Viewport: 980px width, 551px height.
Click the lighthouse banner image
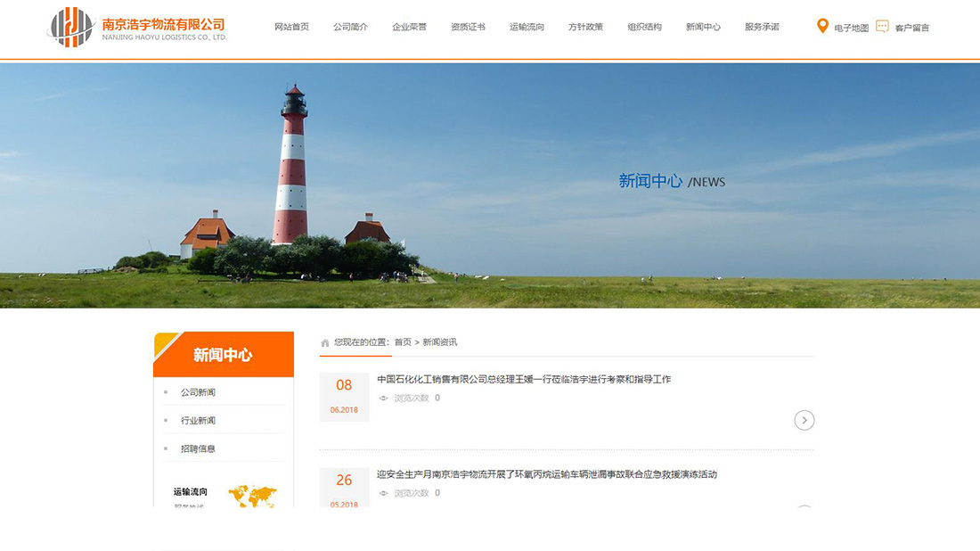pos(490,185)
